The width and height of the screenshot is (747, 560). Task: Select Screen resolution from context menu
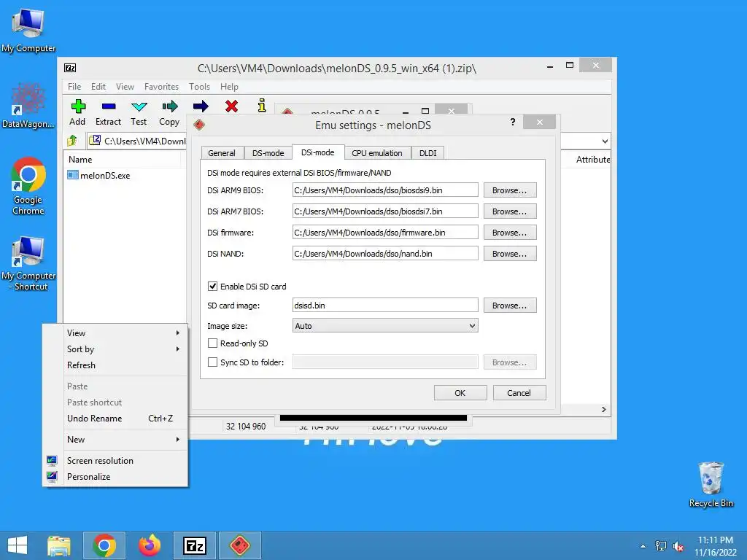(115, 461)
